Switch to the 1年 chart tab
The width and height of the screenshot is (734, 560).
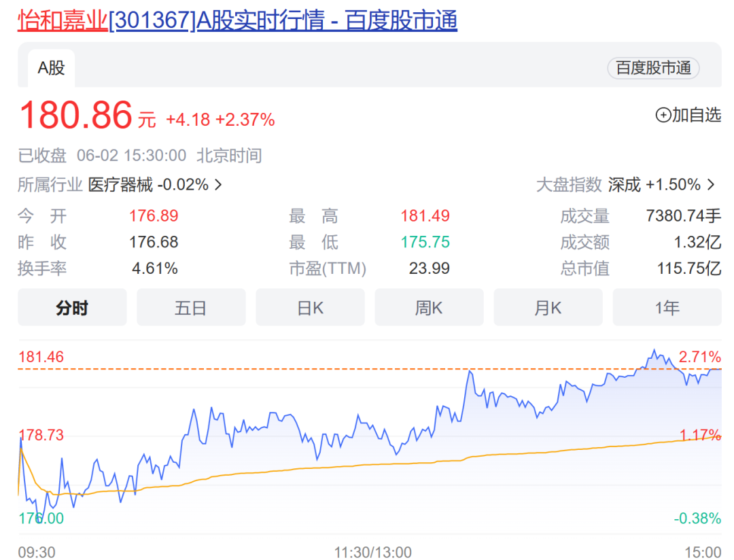coord(667,308)
